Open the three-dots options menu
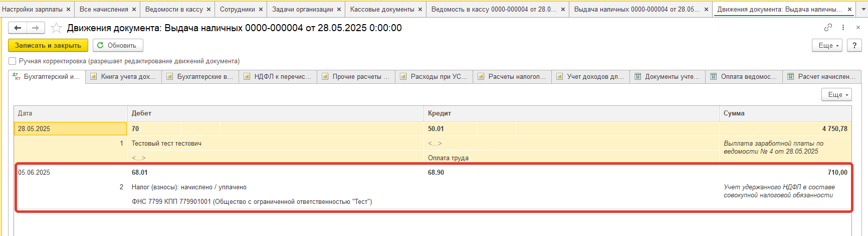868x236 pixels. (843, 28)
